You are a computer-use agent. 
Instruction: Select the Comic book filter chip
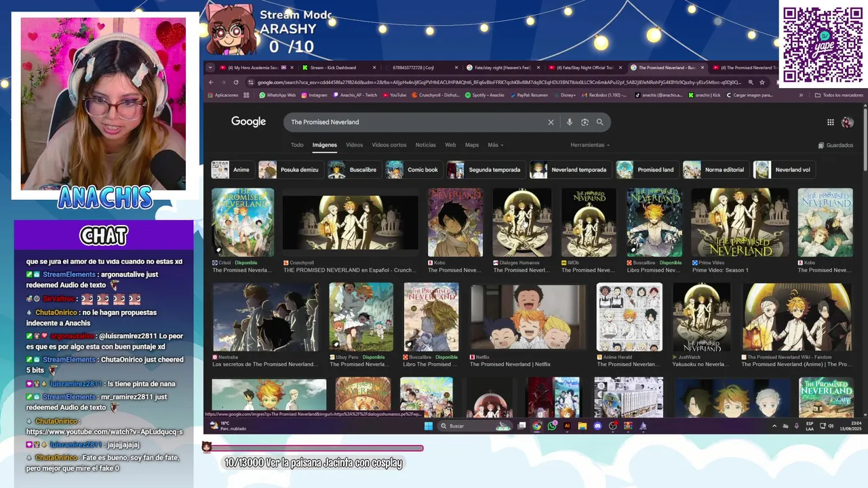coord(414,169)
